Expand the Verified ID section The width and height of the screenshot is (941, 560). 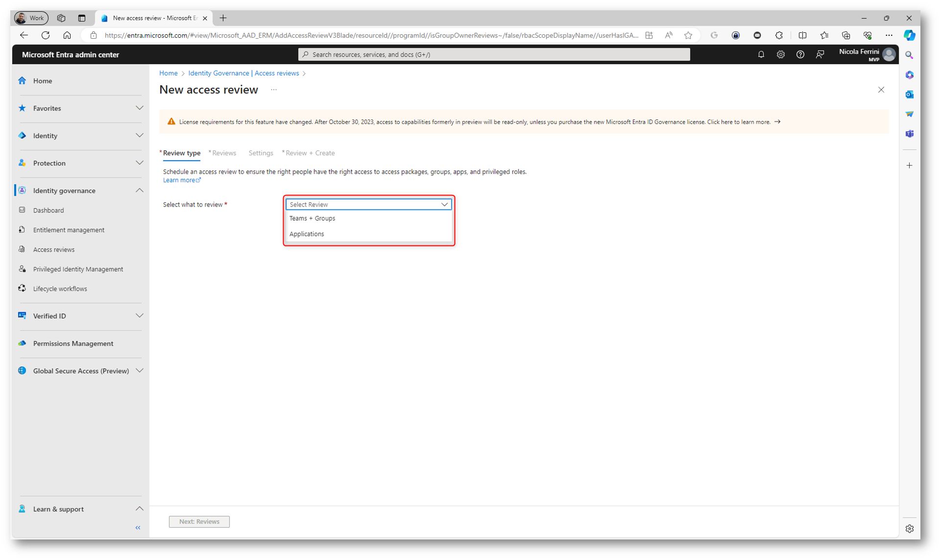pos(140,316)
